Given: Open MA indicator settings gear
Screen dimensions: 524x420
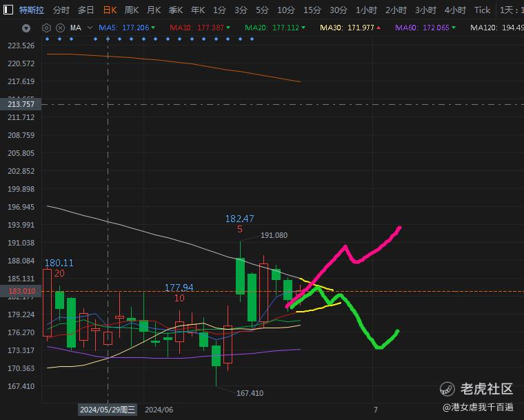Looking at the screenshot, I should pos(46,28).
